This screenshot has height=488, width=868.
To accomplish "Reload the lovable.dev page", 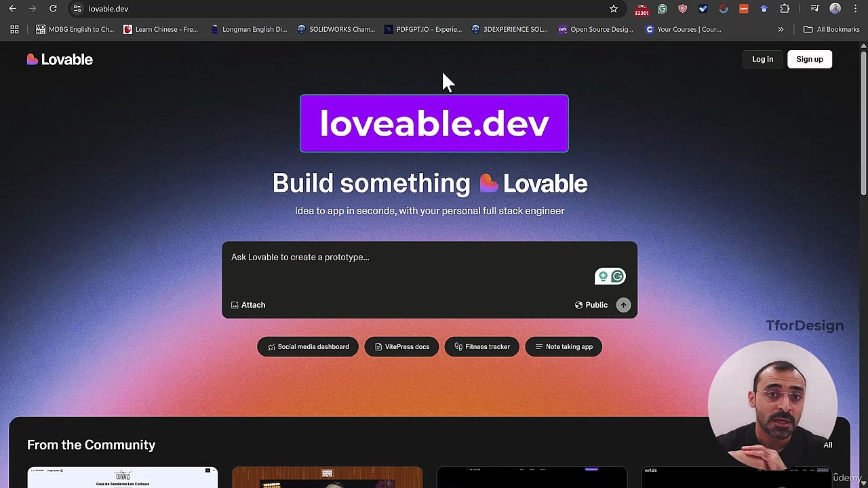I will point(53,9).
